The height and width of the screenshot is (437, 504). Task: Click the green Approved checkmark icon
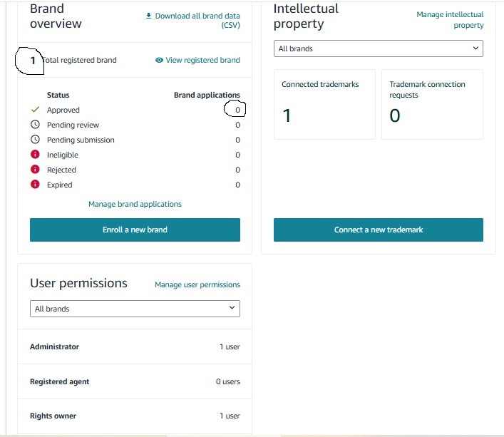(35, 110)
